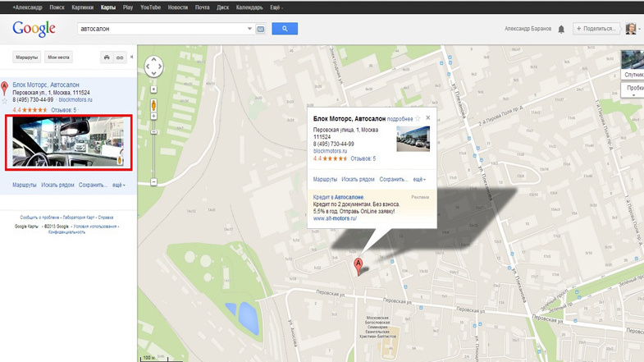Switch to the Спутник satellite view
This screenshot has height=362, width=644.
[x=633, y=74]
